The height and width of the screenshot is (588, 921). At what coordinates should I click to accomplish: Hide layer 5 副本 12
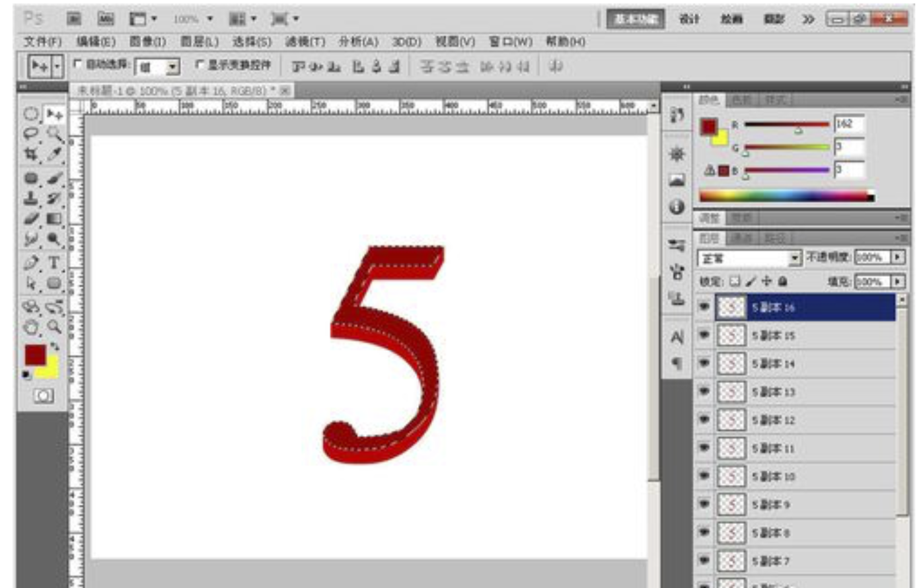(704, 420)
